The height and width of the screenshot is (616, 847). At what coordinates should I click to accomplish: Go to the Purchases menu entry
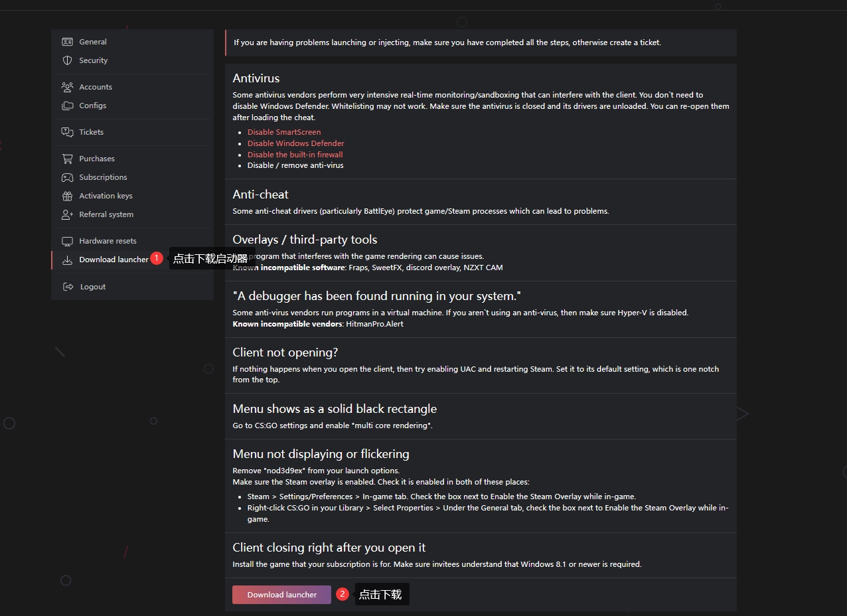pos(97,159)
